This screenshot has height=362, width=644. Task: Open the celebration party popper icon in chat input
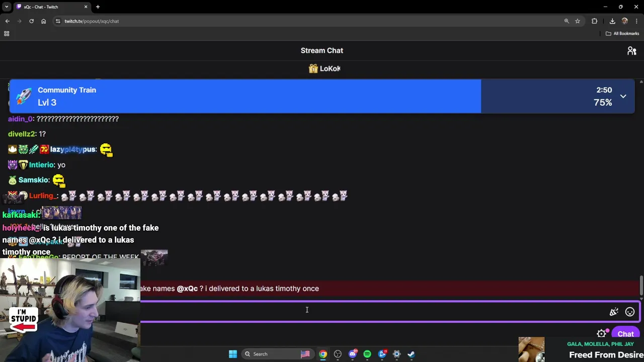(614, 312)
